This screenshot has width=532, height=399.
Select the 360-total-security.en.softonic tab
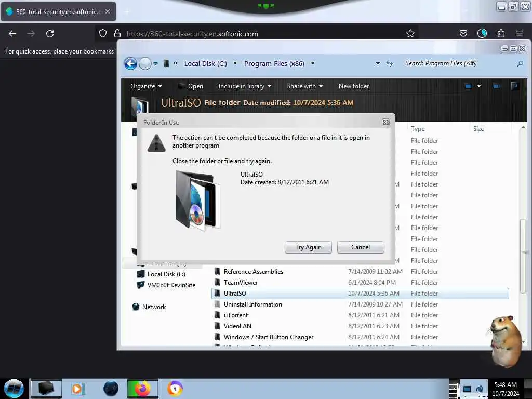58,11
